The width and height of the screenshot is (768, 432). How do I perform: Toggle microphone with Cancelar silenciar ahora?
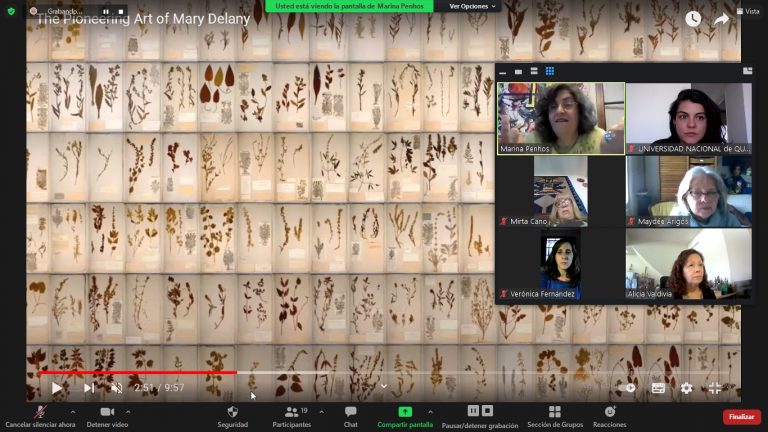click(x=40, y=416)
